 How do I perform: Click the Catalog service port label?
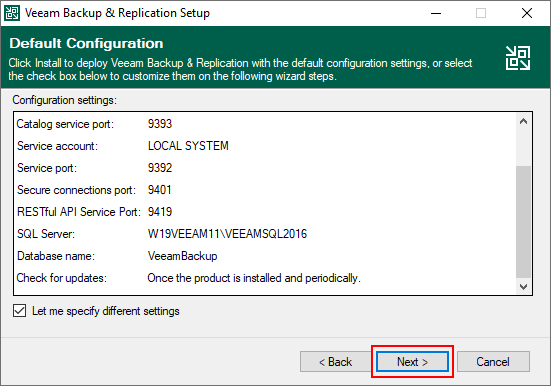(65, 124)
